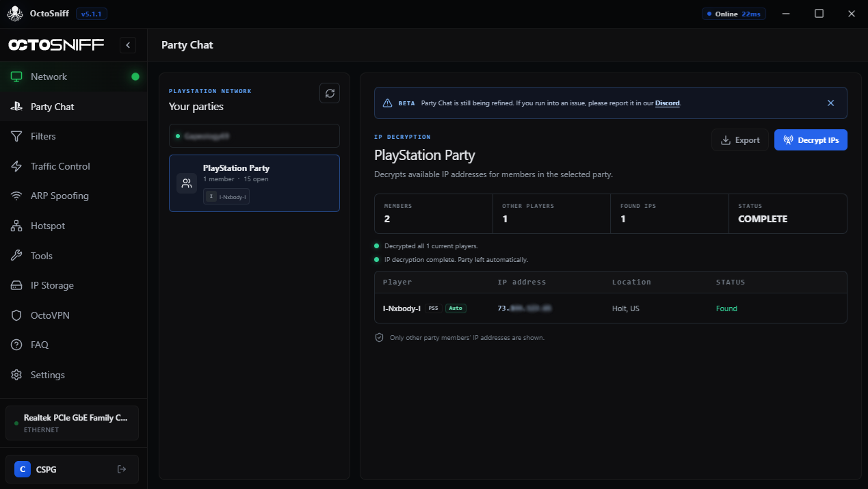Viewport: 868px width, 489px height.
Task: Click the green Network status dot
Action: 135,77
